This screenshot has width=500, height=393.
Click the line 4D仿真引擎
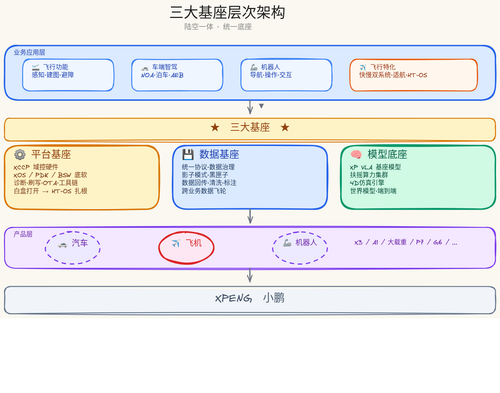click(x=367, y=183)
